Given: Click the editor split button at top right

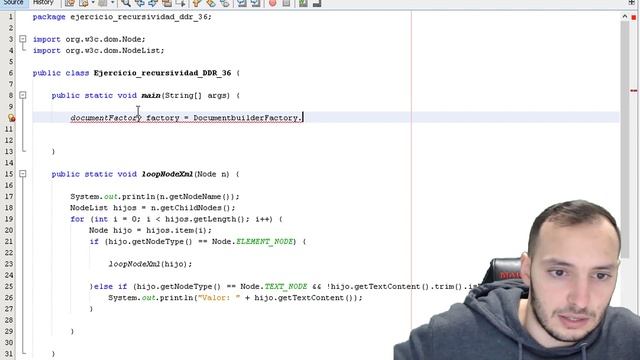Looking at the screenshot, I should pos(632,2).
